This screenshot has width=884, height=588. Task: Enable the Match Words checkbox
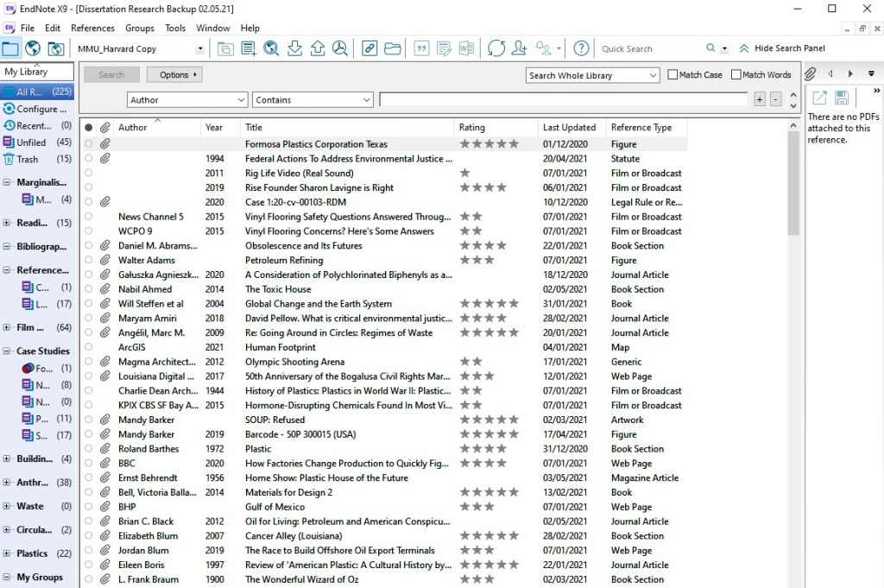pos(736,75)
